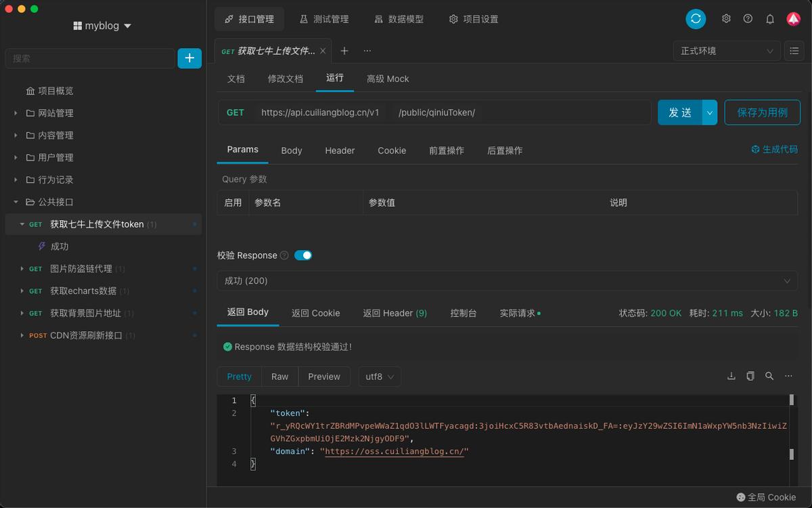
Task: Click the 保存为用例 button
Action: pos(763,112)
